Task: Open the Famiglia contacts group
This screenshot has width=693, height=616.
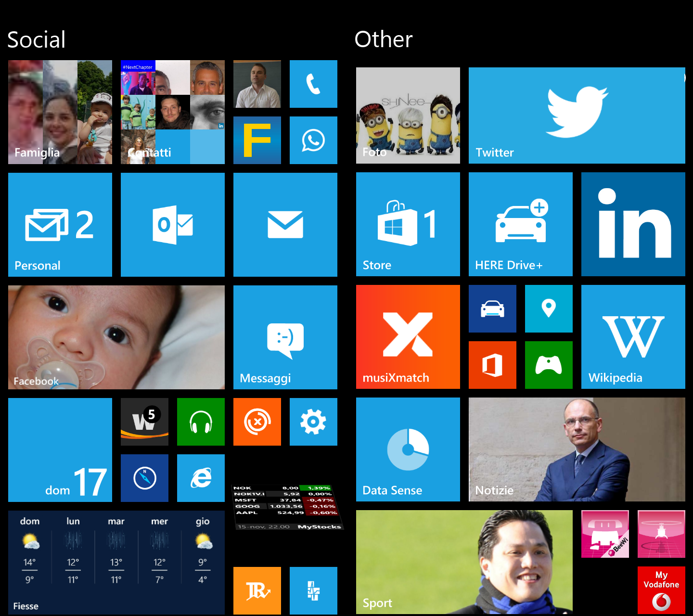Action: [60, 112]
